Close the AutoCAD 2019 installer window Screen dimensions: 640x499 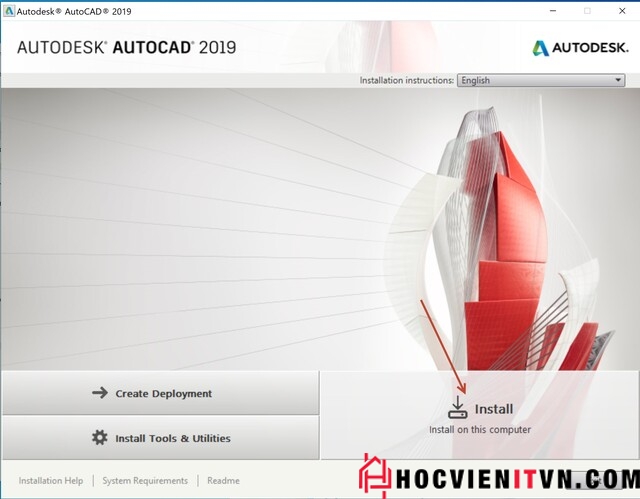(x=622, y=11)
